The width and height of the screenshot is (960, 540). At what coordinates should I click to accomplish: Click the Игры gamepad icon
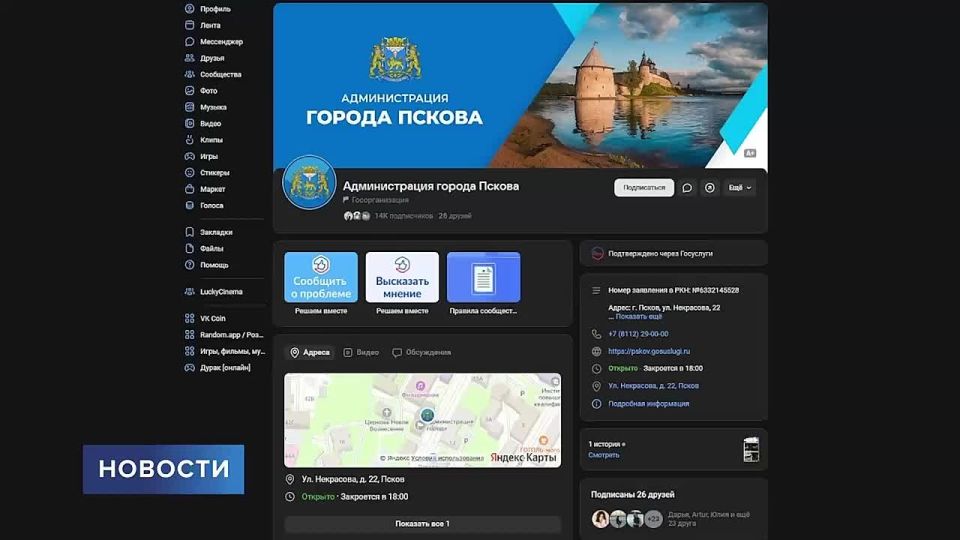[190, 156]
